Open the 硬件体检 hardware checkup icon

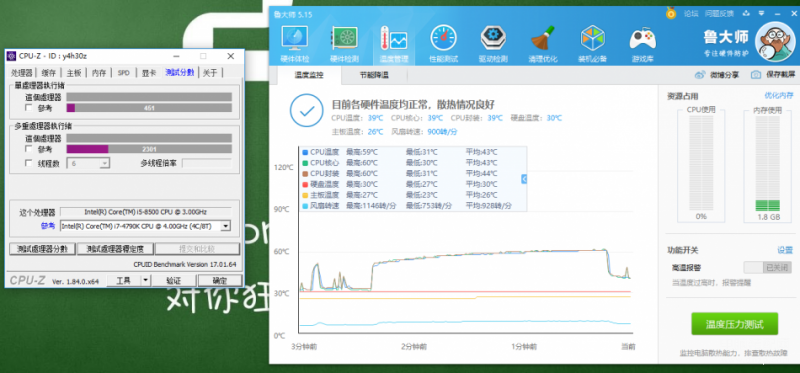295,38
